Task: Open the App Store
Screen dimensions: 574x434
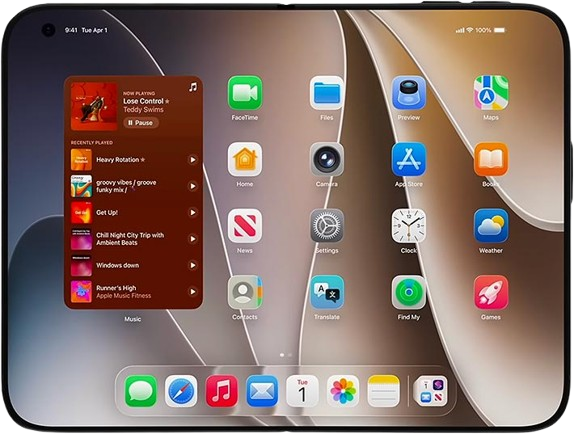Action: (409, 160)
